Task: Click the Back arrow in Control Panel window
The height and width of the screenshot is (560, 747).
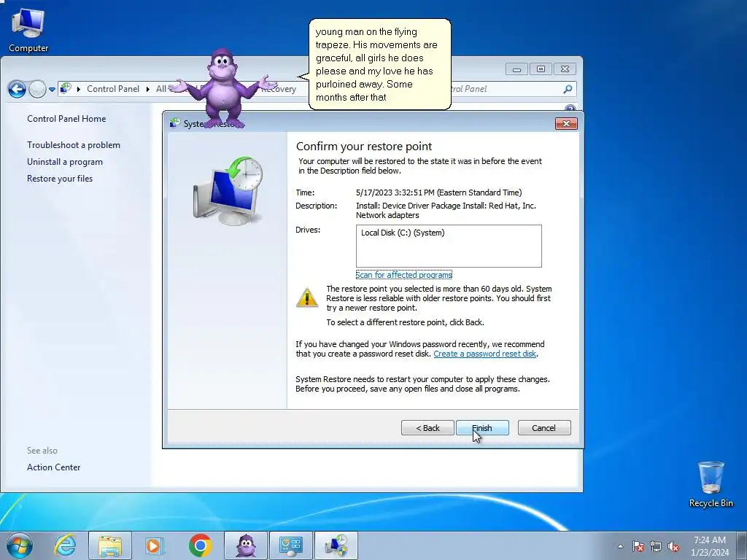Action: [17, 88]
